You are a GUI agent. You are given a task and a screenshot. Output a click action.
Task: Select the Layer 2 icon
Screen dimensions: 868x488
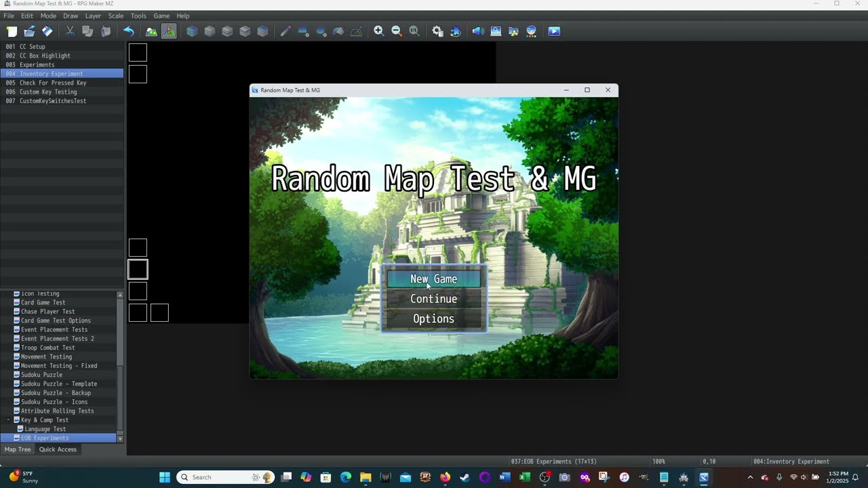pos(227,31)
